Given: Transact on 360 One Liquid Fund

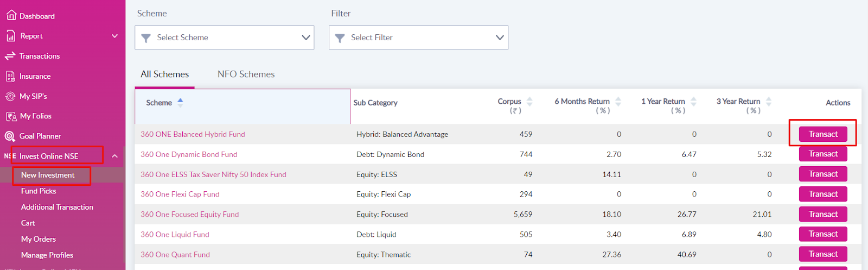Looking at the screenshot, I should (x=823, y=234).
